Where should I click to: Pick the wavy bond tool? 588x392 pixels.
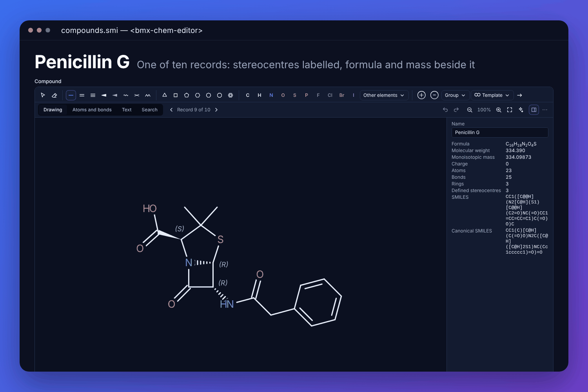point(126,95)
